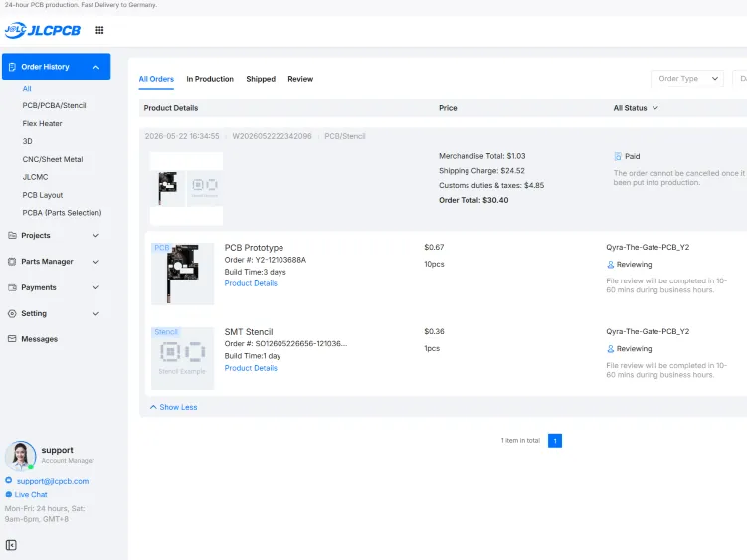747x560 pixels.
Task: Click the Projects folder icon
Action: (12, 235)
